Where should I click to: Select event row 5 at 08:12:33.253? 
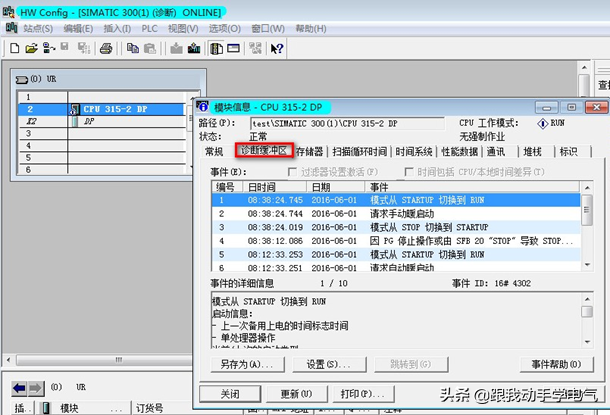tap(396, 254)
